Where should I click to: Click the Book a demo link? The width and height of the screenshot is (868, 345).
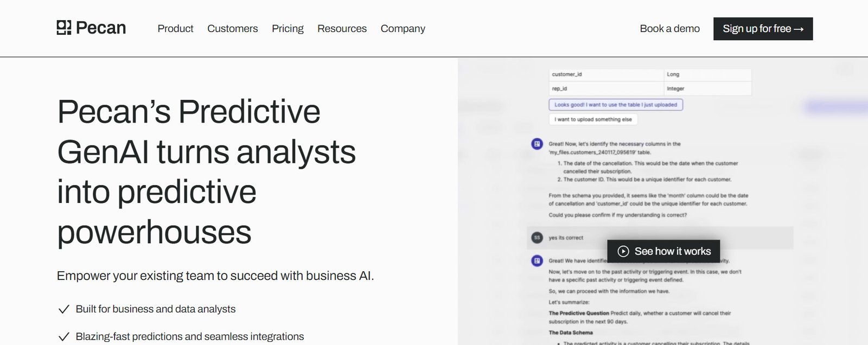(x=669, y=28)
